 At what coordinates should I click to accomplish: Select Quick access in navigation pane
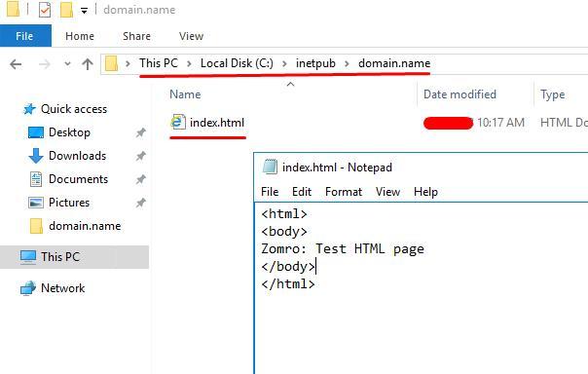point(74,109)
